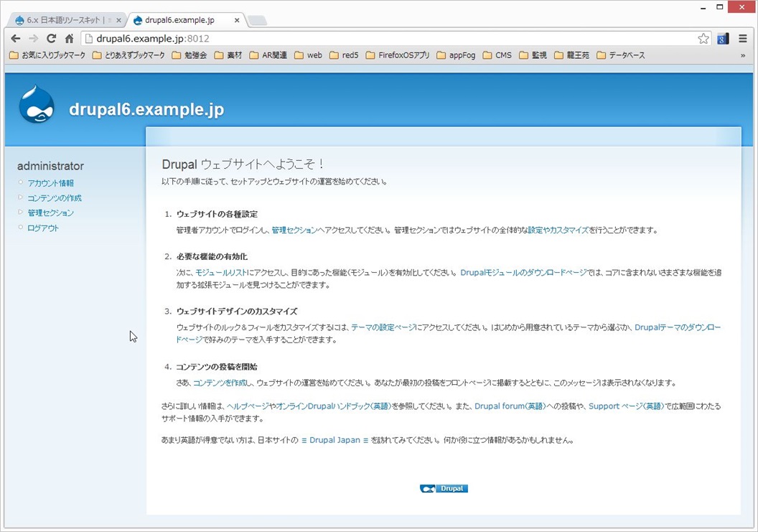Open データベース bookmark folder
This screenshot has width=758, height=532.
tap(621, 55)
